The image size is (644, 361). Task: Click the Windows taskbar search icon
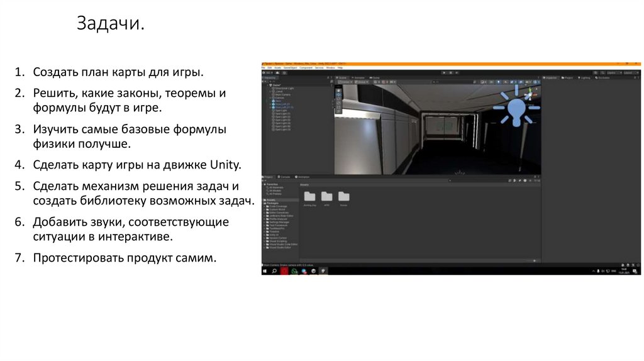coord(274,271)
